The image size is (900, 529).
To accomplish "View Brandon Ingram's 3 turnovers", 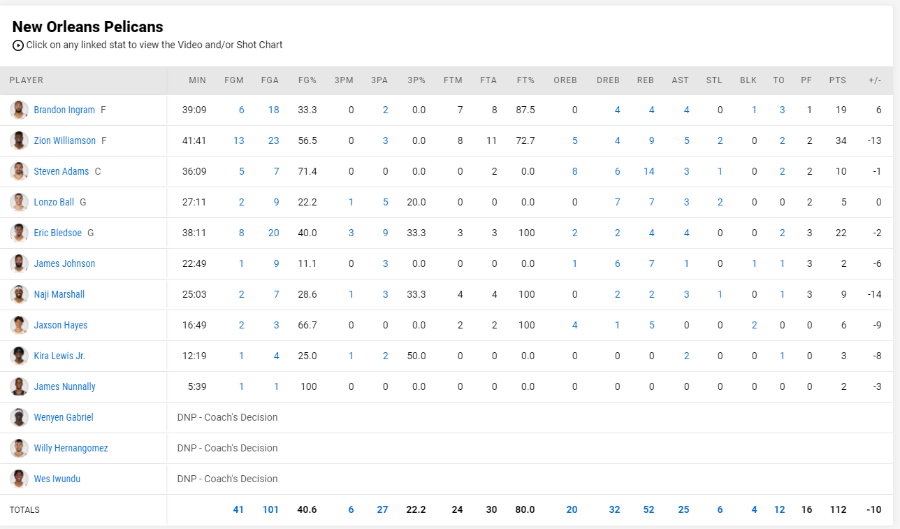I will point(782,110).
